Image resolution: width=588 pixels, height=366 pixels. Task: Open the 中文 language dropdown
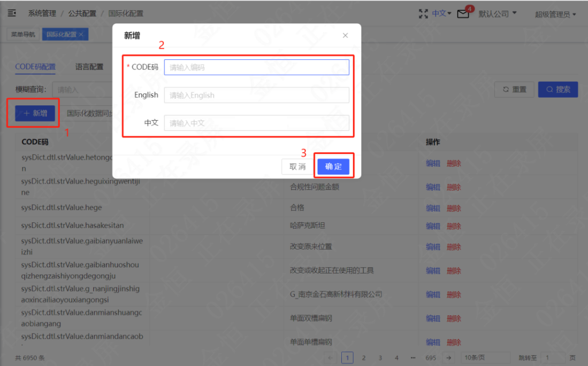(441, 13)
